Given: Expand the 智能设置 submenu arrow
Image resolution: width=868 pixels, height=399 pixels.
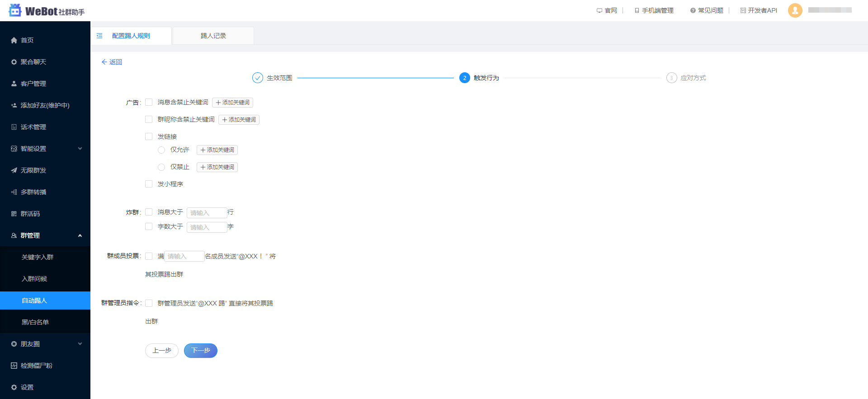Looking at the screenshot, I should [80, 149].
